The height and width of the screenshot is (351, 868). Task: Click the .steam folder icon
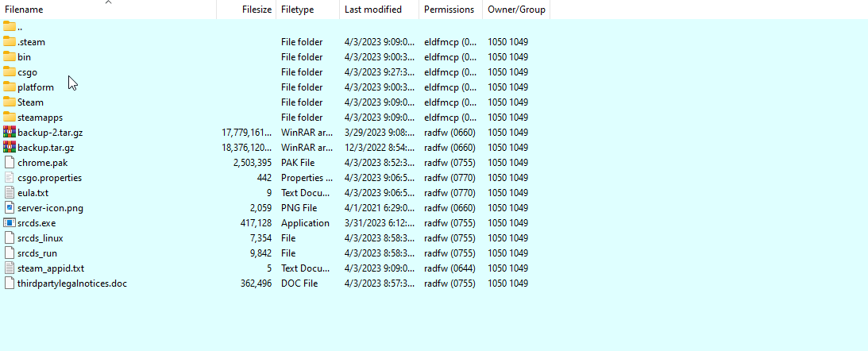tap(10, 41)
